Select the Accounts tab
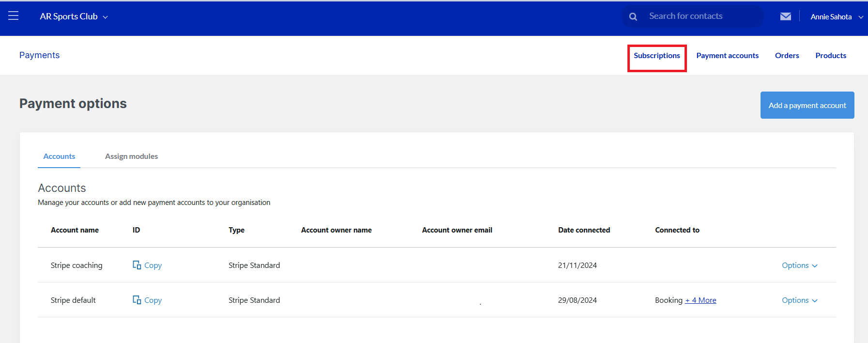868x343 pixels. (x=59, y=156)
